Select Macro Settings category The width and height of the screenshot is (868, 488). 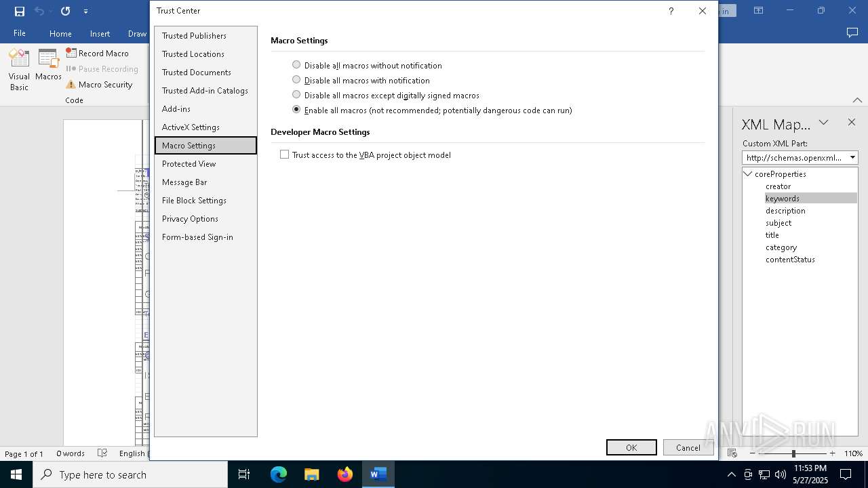click(x=205, y=146)
